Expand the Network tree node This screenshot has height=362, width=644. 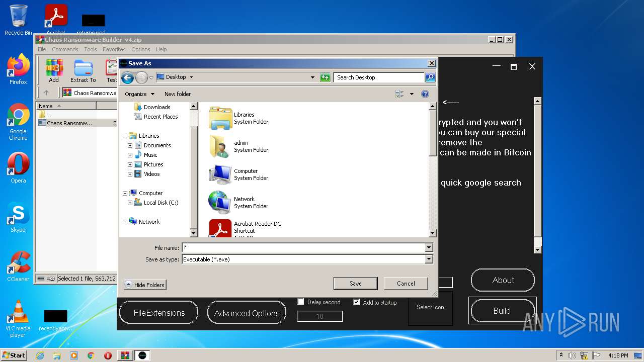(125, 222)
